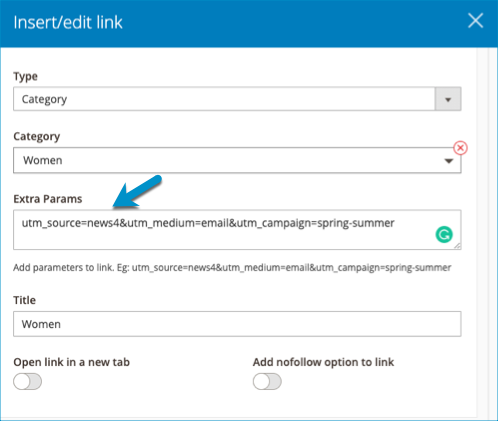This screenshot has height=421, width=498.
Task: Clear the selected Women category with red X
Action: (460, 148)
